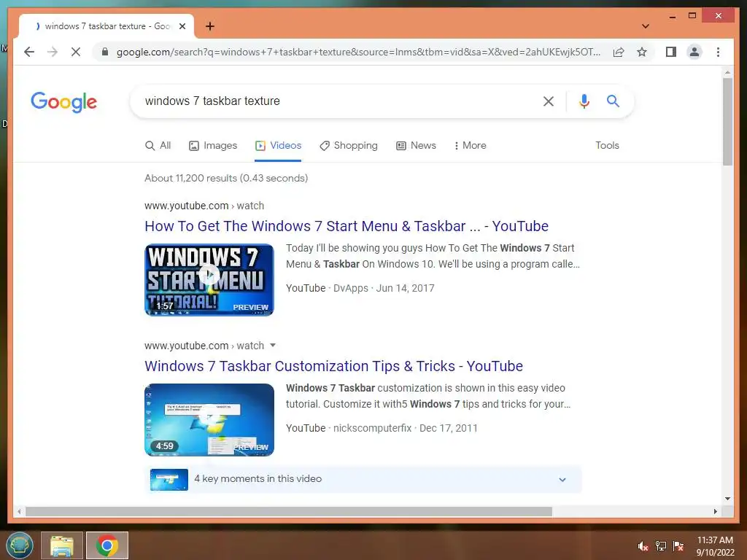Open the dropdown arrow beside the second youtube.com URL
The height and width of the screenshot is (560, 747).
pos(273,345)
